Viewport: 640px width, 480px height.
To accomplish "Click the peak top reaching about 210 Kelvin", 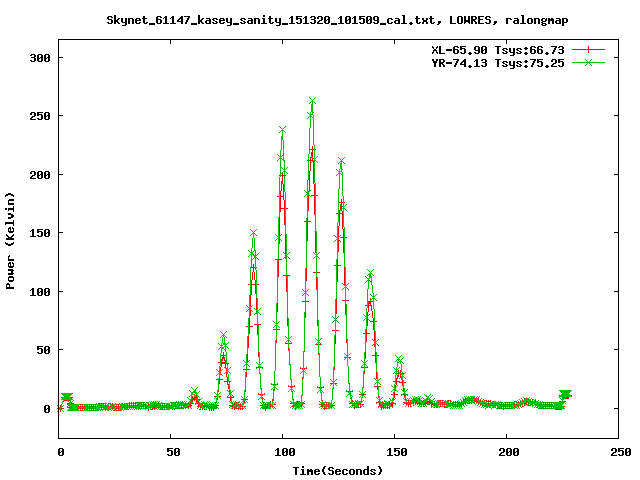I will 341,161.
